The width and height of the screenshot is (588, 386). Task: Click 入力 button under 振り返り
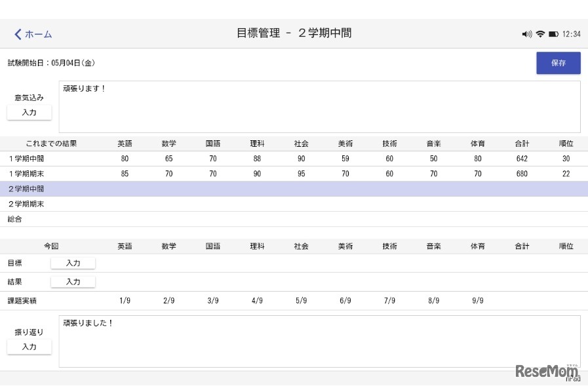pos(29,347)
